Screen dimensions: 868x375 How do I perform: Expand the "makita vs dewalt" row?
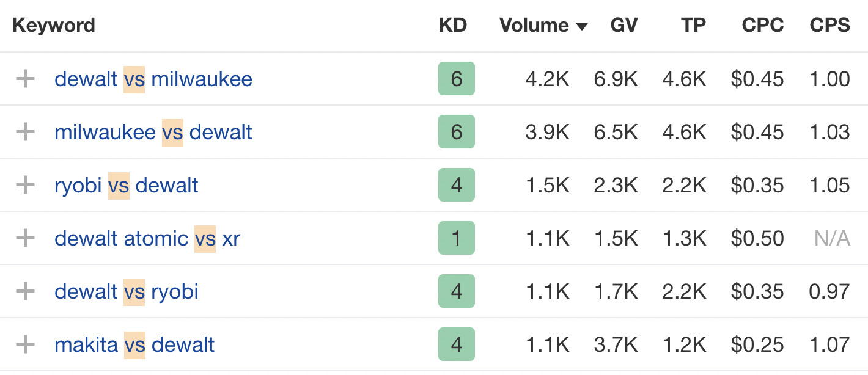25,344
